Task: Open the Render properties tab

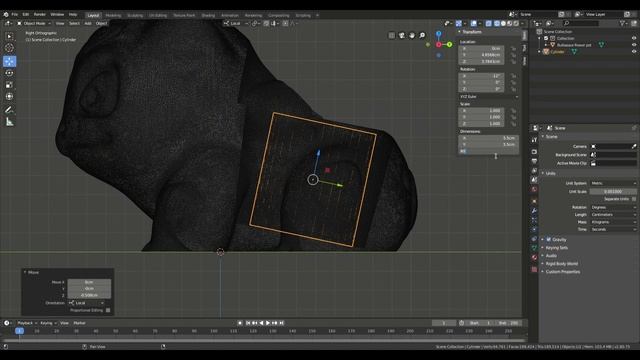Action: pyautogui.click(x=534, y=152)
